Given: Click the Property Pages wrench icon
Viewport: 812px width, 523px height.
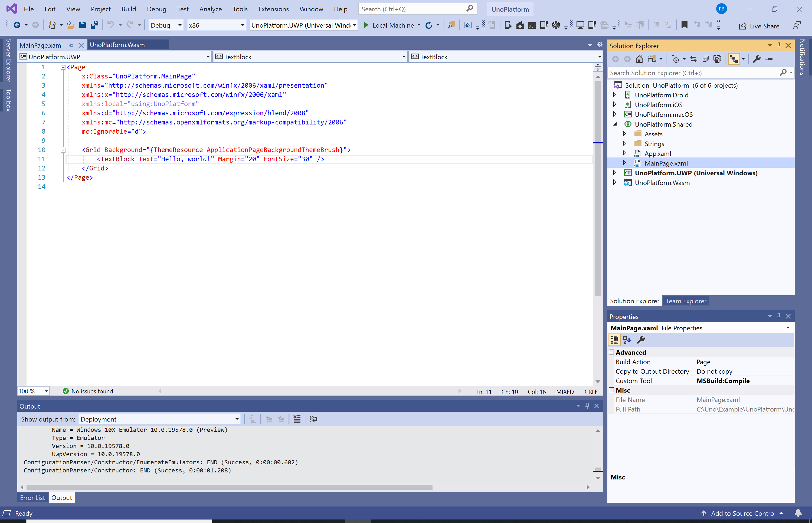Looking at the screenshot, I should click(641, 340).
